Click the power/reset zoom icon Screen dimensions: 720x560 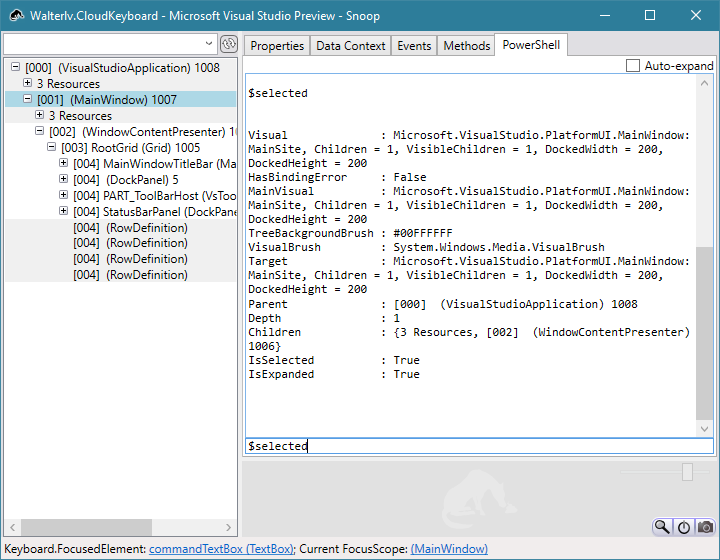(x=684, y=527)
